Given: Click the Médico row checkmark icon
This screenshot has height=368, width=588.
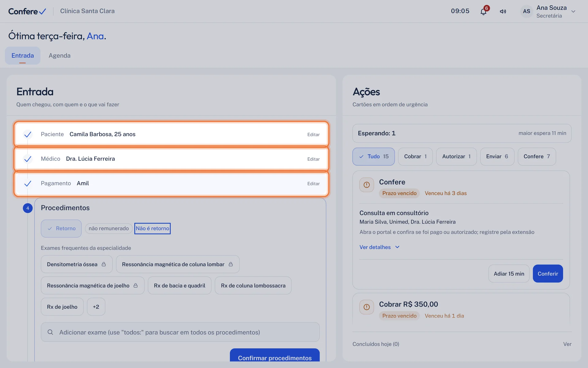Looking at the screenshot, I should [28, 159].
